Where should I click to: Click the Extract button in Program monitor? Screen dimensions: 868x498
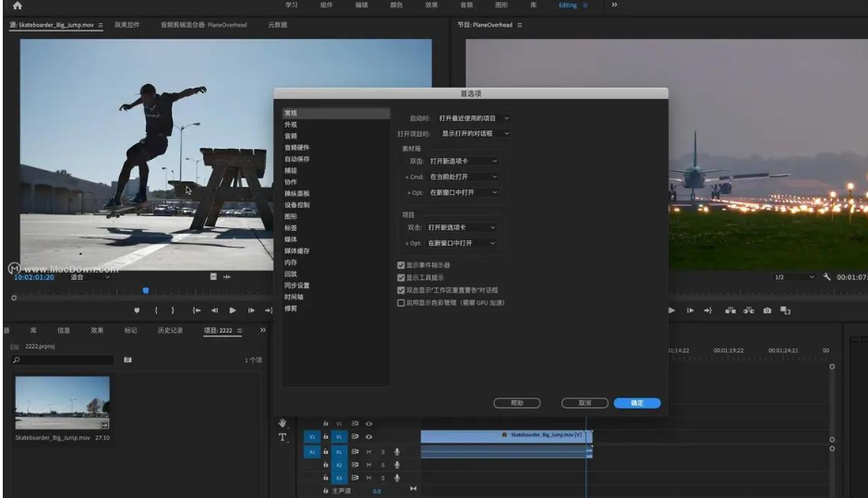click(x=749, y=310)
